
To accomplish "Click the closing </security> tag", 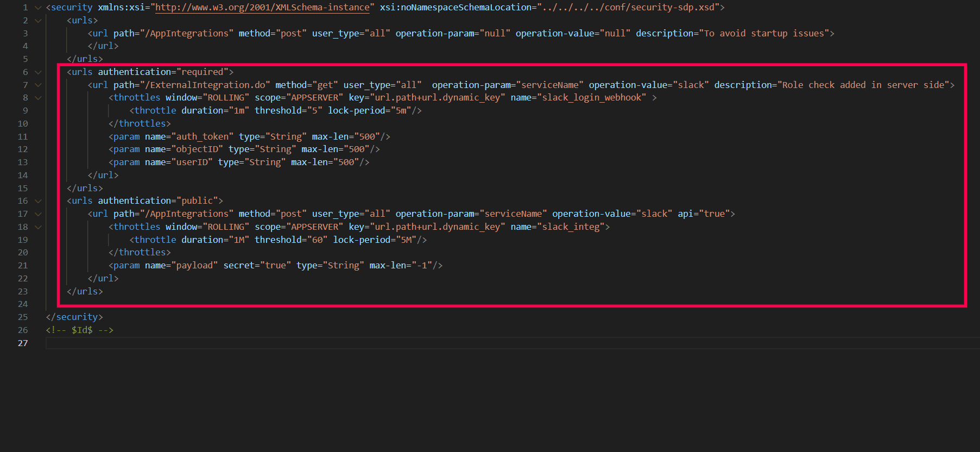I will 74,317.
